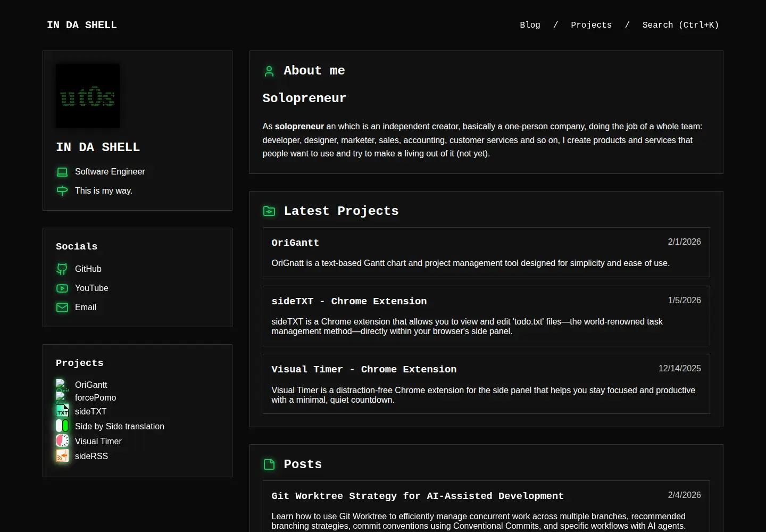This screenshot has height=532, width=766.
Task: Open the forcePomo project link
Action: tap(95, 397)
